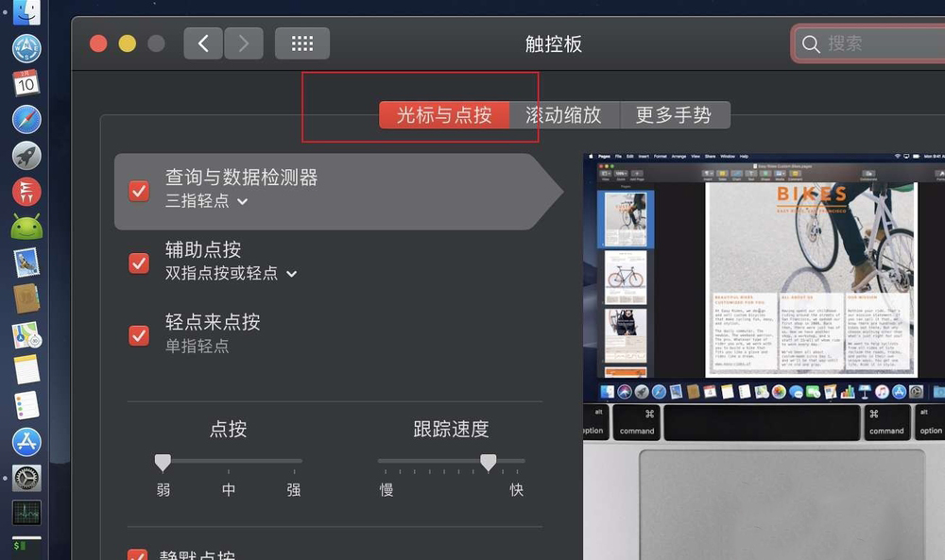Click the 单指轻点 subtitle text

click(x=198, y=347)
